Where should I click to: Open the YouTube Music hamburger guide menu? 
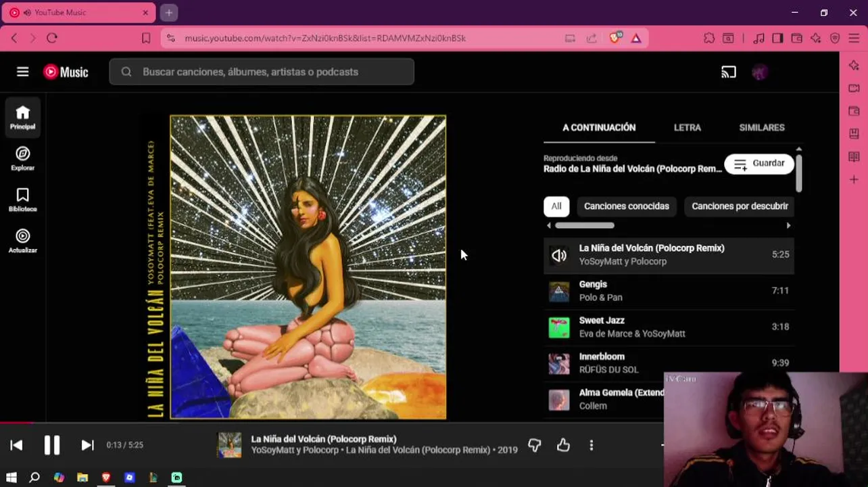tap(23, 72)
